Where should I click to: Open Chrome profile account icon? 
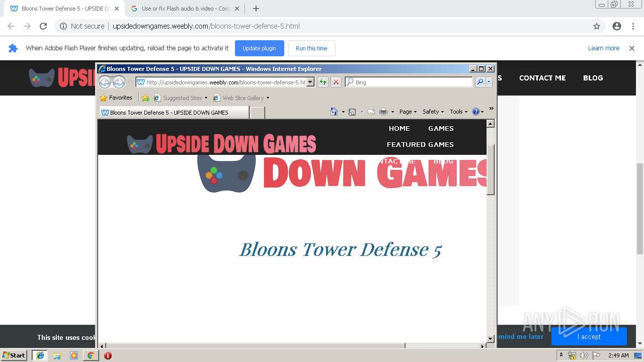pos(617,26)
